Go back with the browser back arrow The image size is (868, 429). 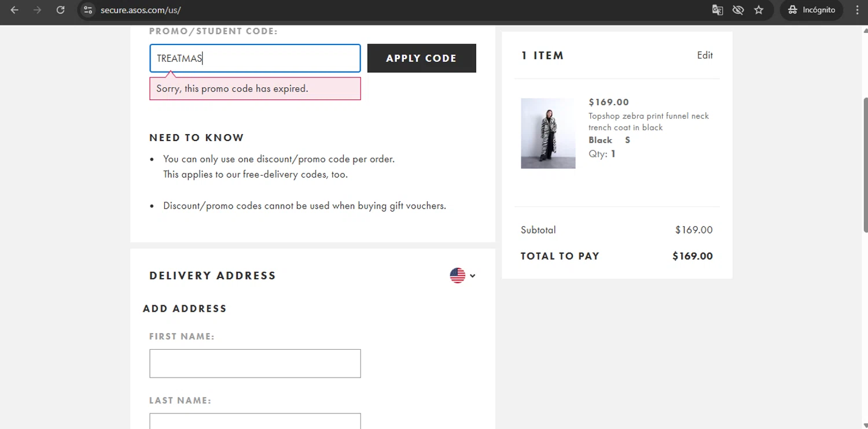coord(14,10)
